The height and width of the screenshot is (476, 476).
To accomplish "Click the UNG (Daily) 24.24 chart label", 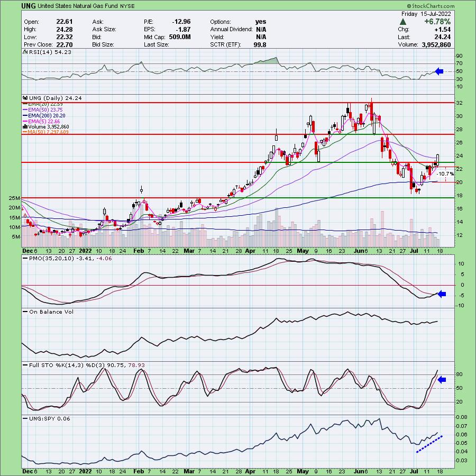I will (55, 98).
